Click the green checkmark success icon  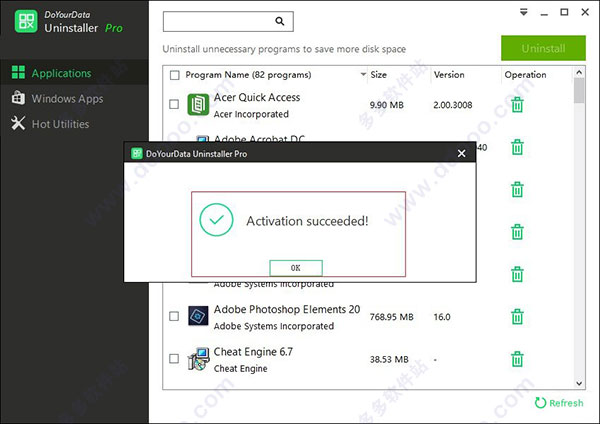click(216, 220)
